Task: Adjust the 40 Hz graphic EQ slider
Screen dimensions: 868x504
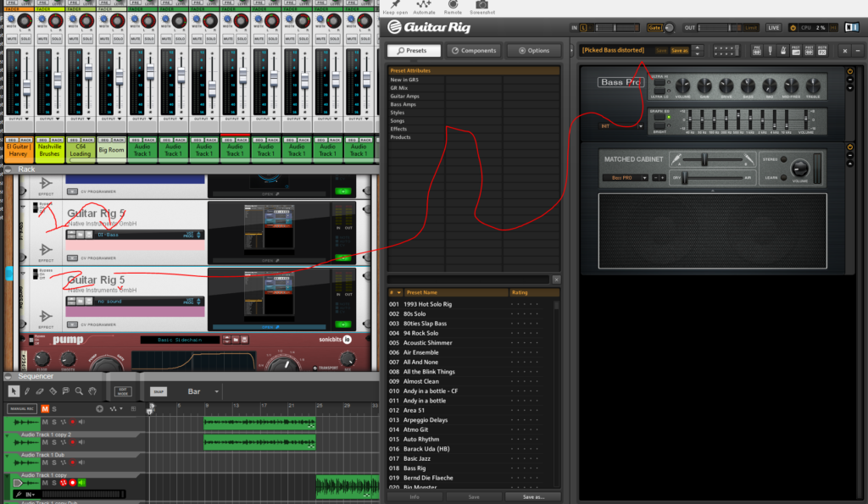Action: coord(690,118)
